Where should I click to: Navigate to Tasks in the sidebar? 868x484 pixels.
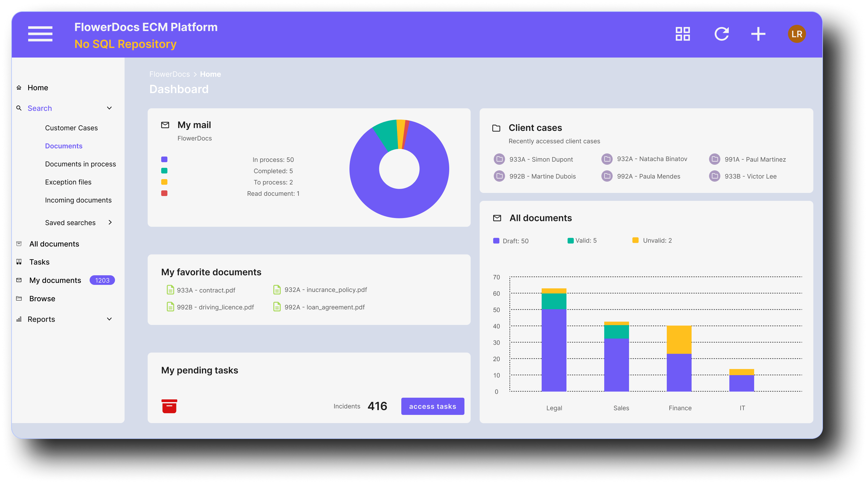(x=39, y=262)
